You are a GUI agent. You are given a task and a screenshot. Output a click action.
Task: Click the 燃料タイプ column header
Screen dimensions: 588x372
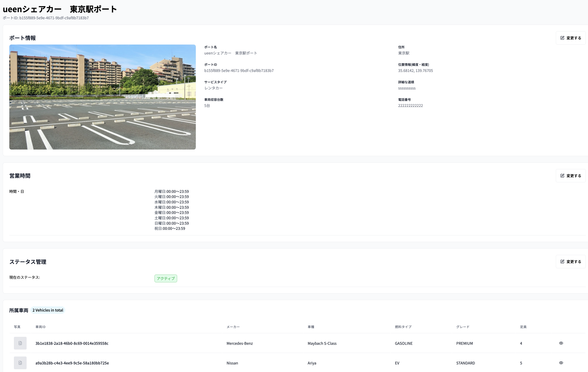(403, 327)
